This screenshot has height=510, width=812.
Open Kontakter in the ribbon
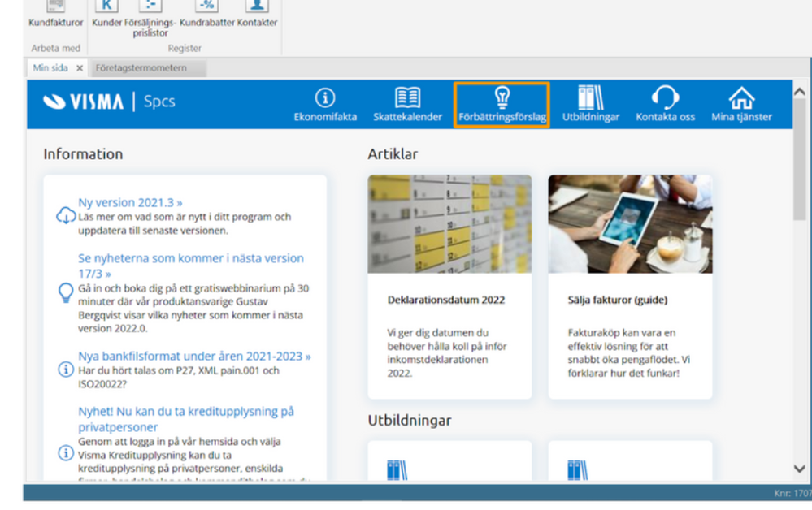click(x=257, y=8)
